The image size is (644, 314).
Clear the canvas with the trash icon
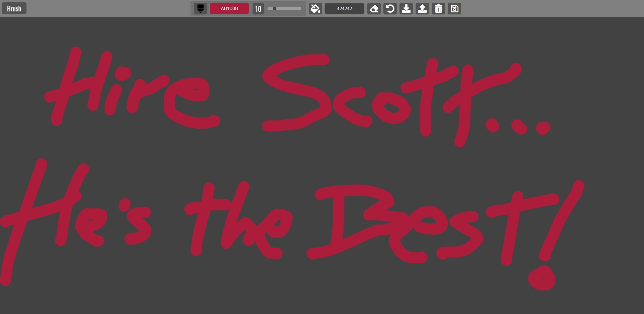[x=438, y=8]
